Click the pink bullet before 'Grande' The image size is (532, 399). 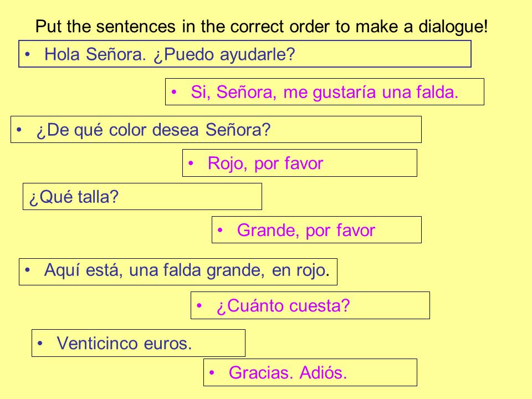pos(220,230)
